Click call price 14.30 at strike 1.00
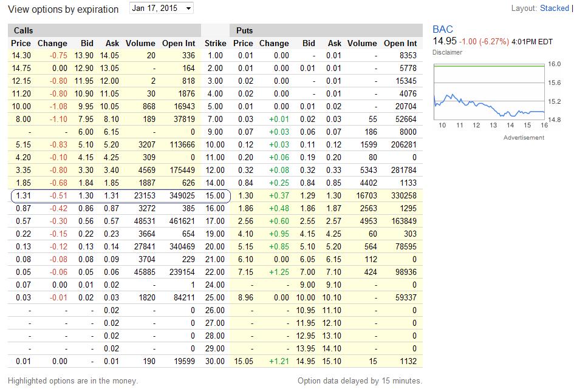The width and height of the screenshot is (574, 392). pos(21,56)
